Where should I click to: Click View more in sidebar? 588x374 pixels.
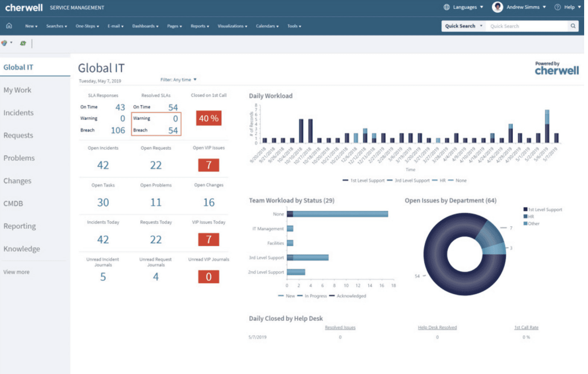coord(17,272)
